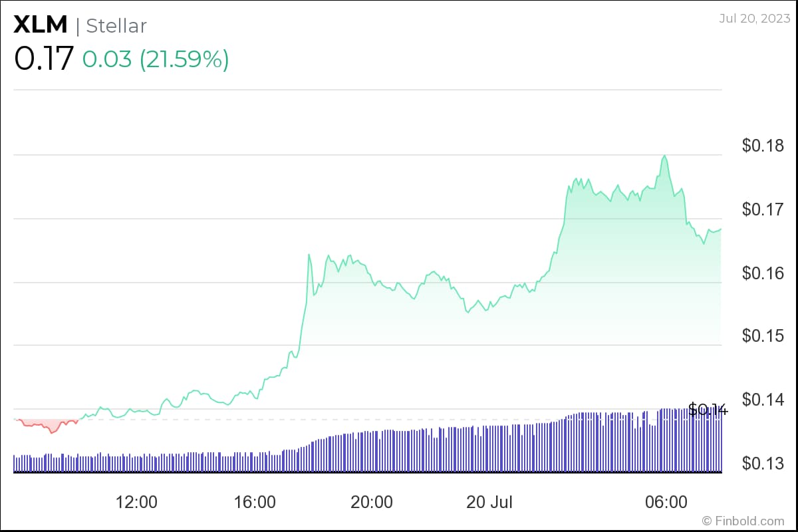
Task: Click the XLM ticker symbol
Action: 41,25
